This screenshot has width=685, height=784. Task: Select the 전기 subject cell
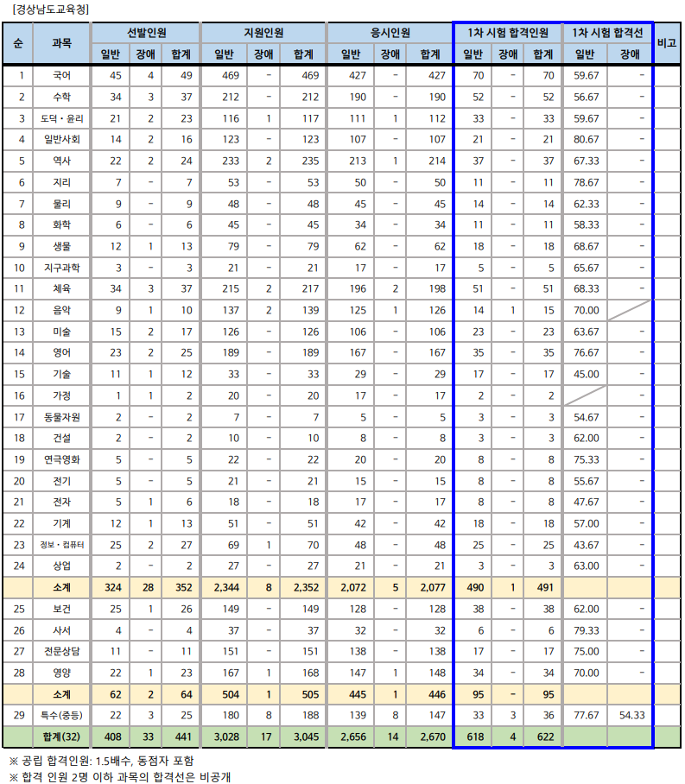(61, 482)
